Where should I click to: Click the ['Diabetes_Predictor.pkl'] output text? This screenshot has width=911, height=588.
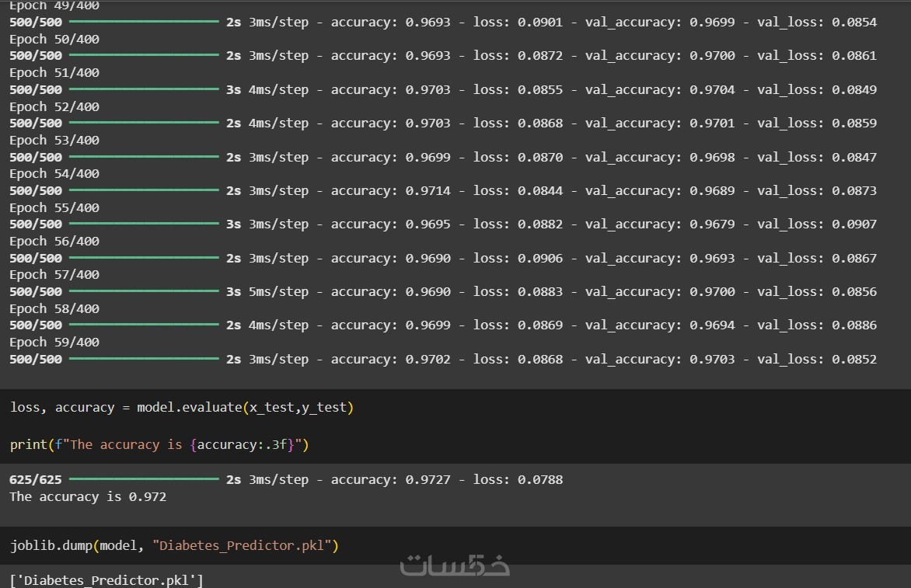(106, 579)
